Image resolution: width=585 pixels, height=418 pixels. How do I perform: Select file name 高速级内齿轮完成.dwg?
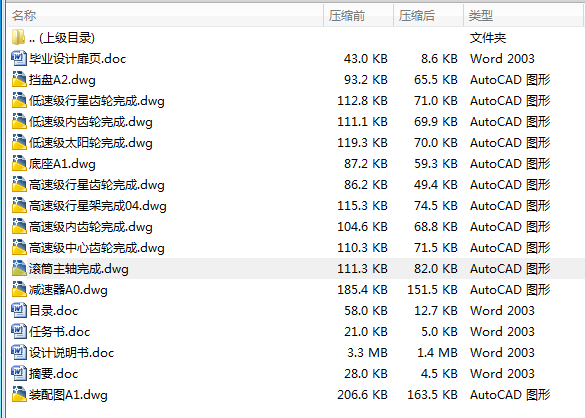point(91,227)
